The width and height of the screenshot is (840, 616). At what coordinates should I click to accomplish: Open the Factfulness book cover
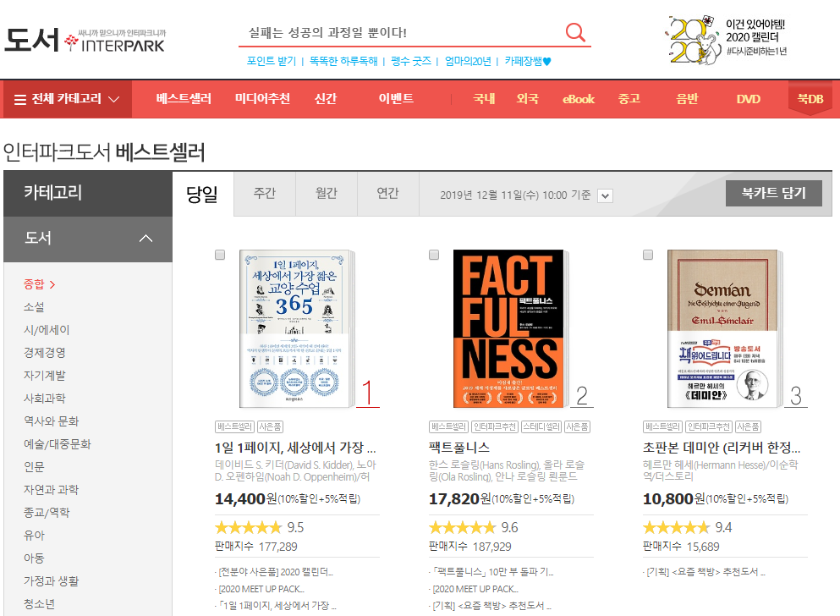coord(510,328)
